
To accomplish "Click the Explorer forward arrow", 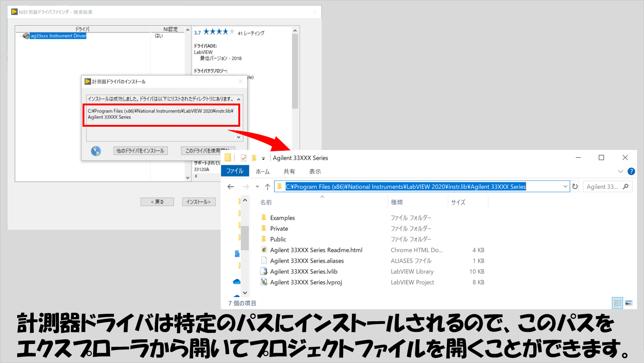I will (x=246, y=187).
